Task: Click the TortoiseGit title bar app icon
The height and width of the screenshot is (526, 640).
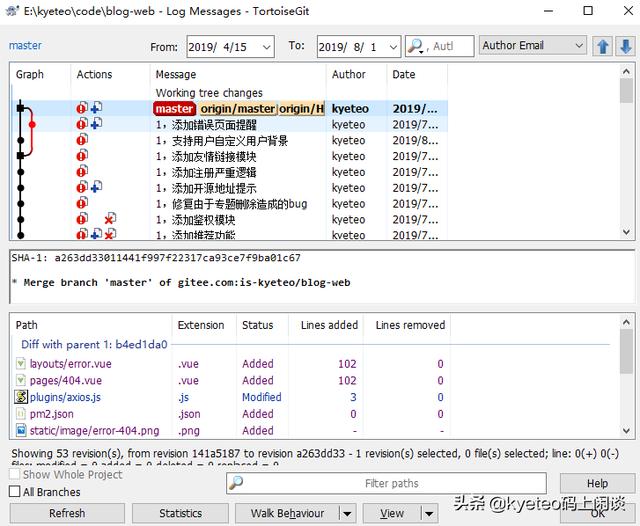Action: pyautogui.click(x=12, y=11)
